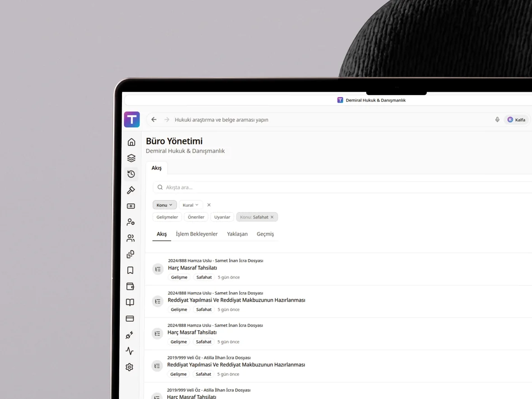Select the Akış tab under Büro Yönetimi heading
The height and width of the screenshot is (399, 532).
(156, 168)
